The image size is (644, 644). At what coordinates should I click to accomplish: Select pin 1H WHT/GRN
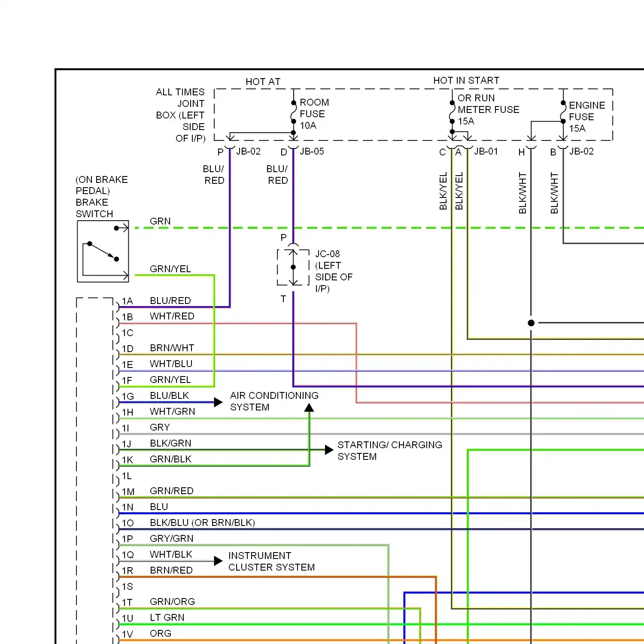158,412
